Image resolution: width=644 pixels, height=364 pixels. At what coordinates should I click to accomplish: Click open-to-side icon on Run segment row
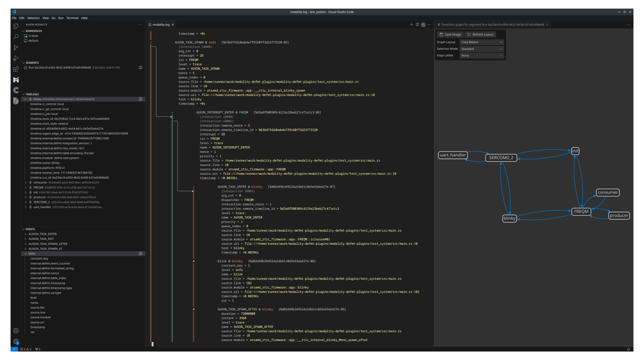tap(140, 67)
